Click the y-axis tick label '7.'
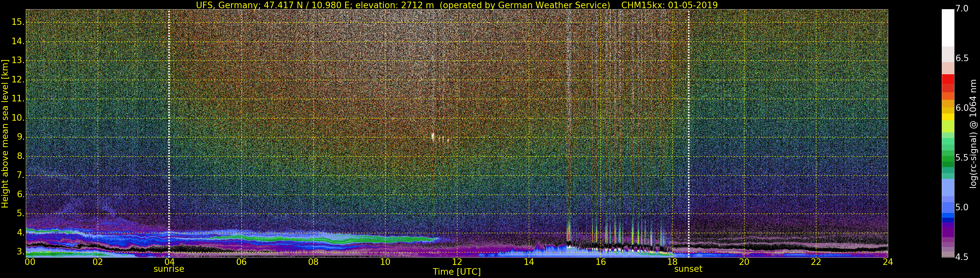 (x=21, y=175)
